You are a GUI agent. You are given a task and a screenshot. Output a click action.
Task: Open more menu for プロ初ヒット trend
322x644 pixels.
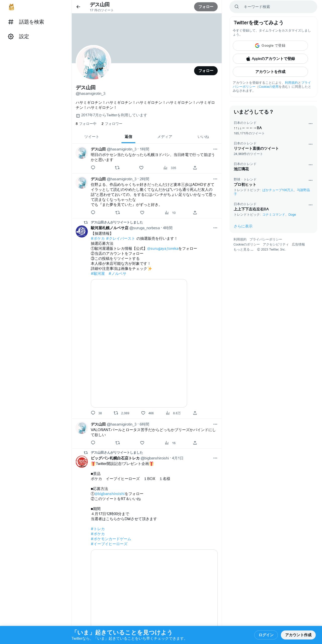point(310,180)
